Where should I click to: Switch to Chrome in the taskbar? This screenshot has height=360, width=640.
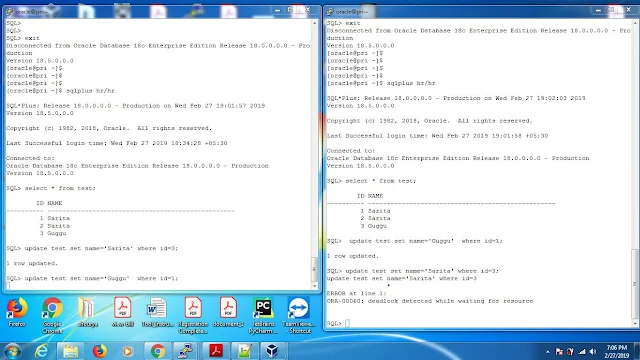click(158, 351)
